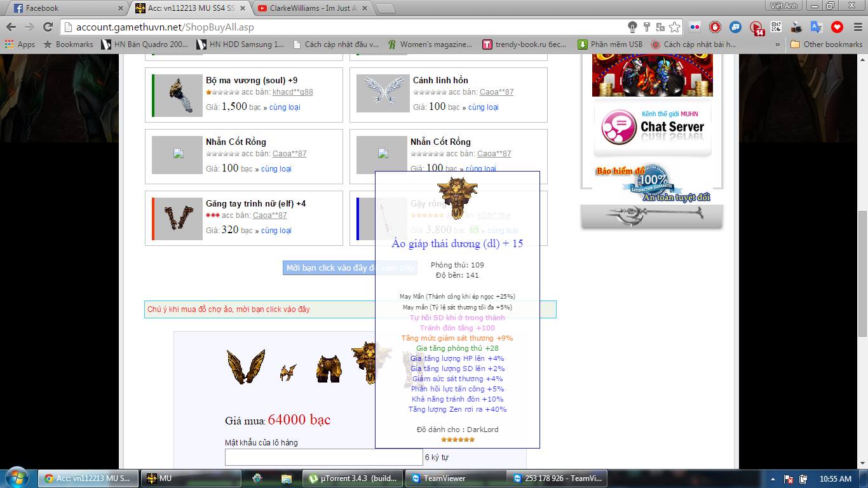Click the golden pants item in purchase lot
868x488 pixels.
point(329,369)
